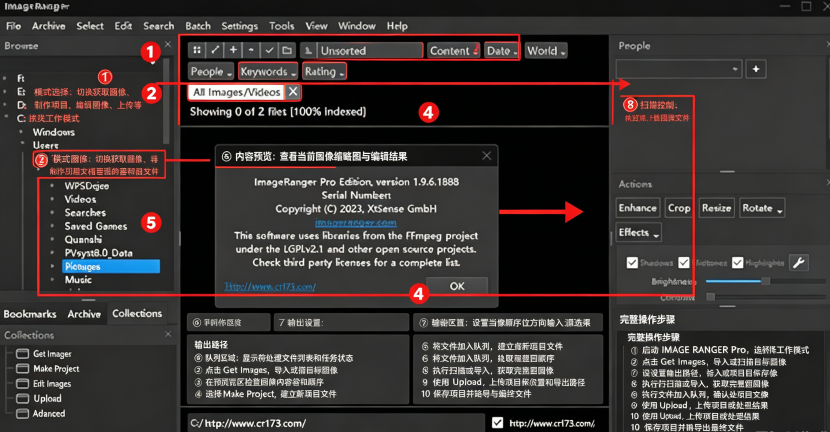Image resolution: width=830 pixels, height=432 pixels.
Task: Toggle the Highlights checkbox
Action: pos(737,263)
